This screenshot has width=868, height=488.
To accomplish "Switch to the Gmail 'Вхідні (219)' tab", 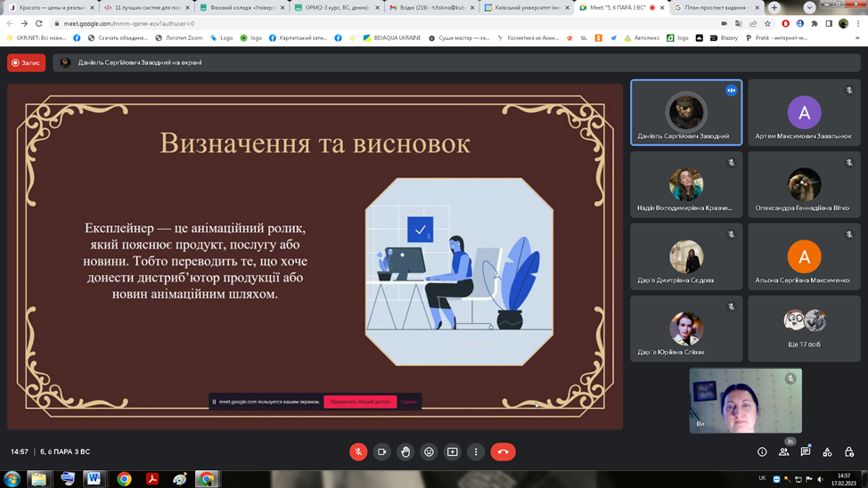I will tap(431, 7).
